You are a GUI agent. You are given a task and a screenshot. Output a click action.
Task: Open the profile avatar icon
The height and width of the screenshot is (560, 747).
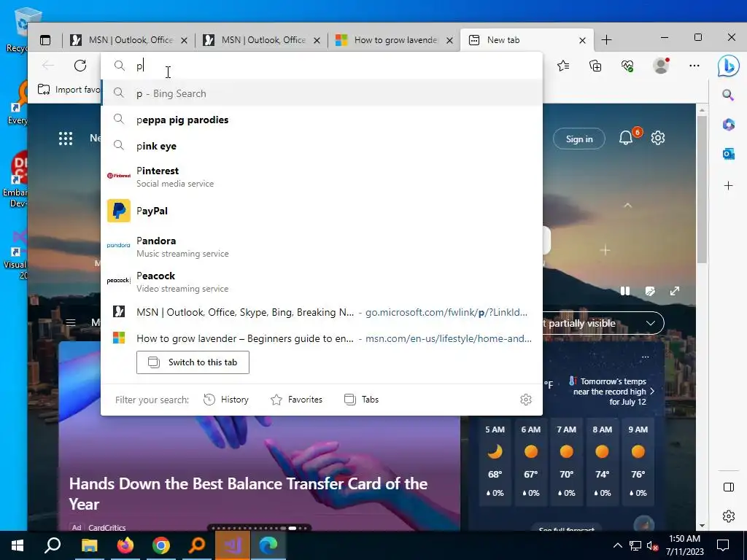[661, 66]
